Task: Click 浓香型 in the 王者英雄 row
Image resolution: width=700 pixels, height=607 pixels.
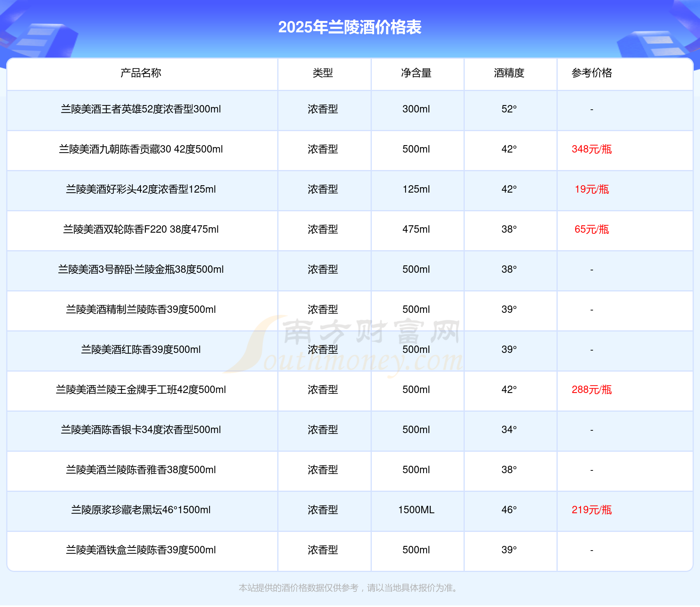Action: click(323, 109)
